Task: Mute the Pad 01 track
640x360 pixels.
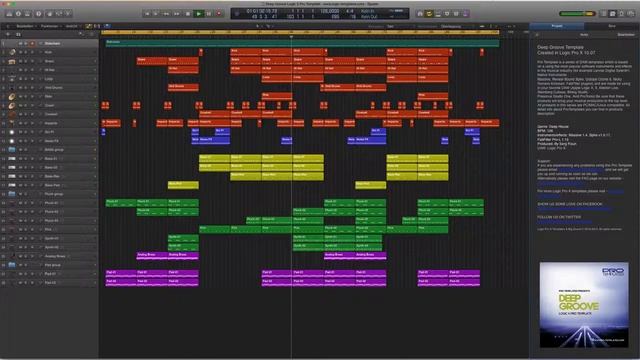Action: pos(21,273)
